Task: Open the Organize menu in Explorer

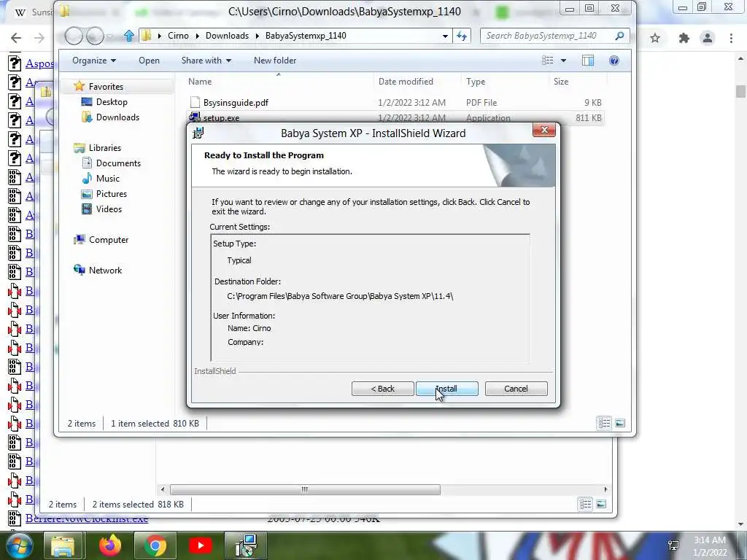Action: [94, 61]
